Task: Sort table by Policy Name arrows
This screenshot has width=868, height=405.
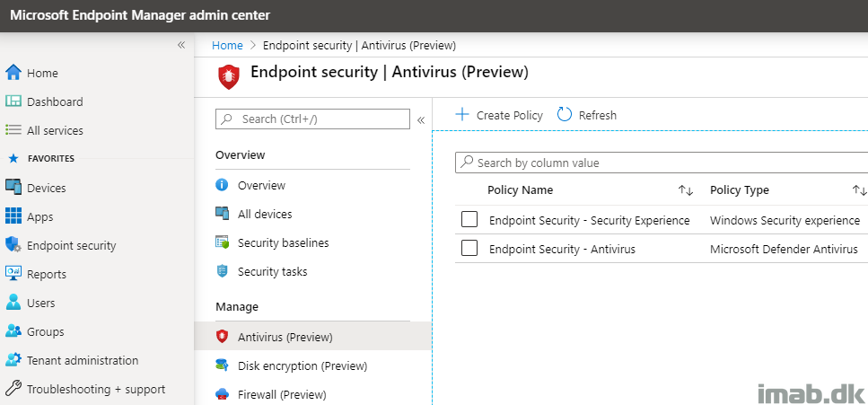Action: [x=686, y=190]
